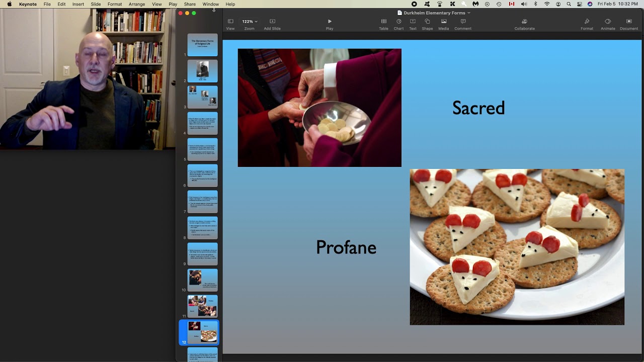Open the Insert menu
Screen dimensions: 644x362
coord(78,4)
